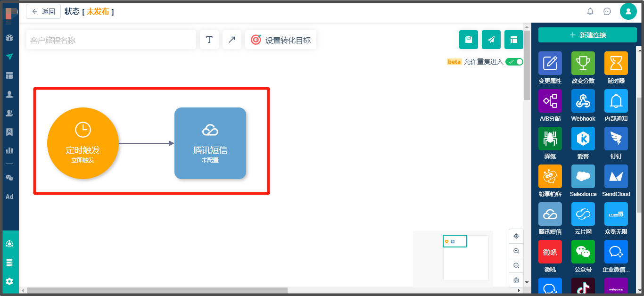Image resolution: width=644 pixels, height=296 pixels.
Task: Select the 爱客 connector icon
Action: (x=583, y=139)
